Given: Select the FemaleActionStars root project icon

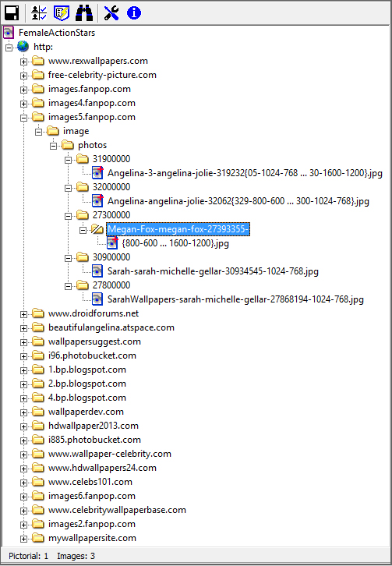Looking at the screenshot, I should click(9, 33).
